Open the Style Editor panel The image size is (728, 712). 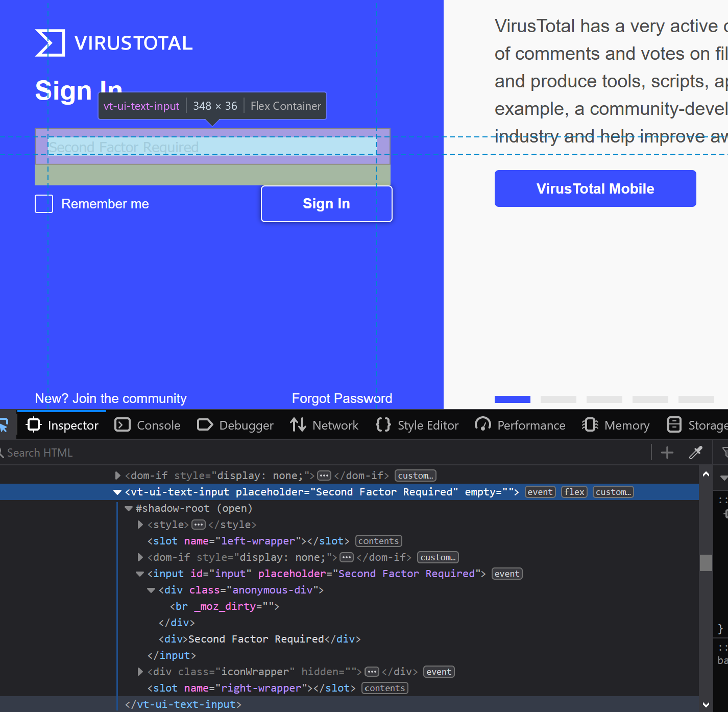pos(417,425)
